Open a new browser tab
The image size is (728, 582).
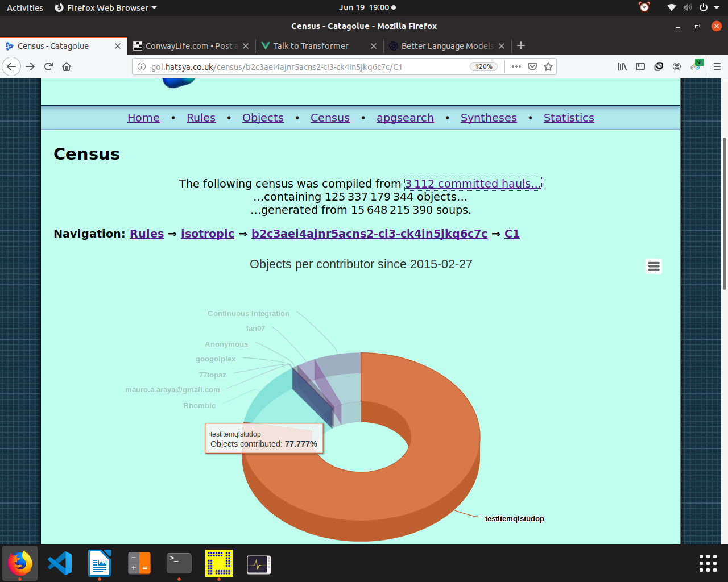tap(521, 45)
